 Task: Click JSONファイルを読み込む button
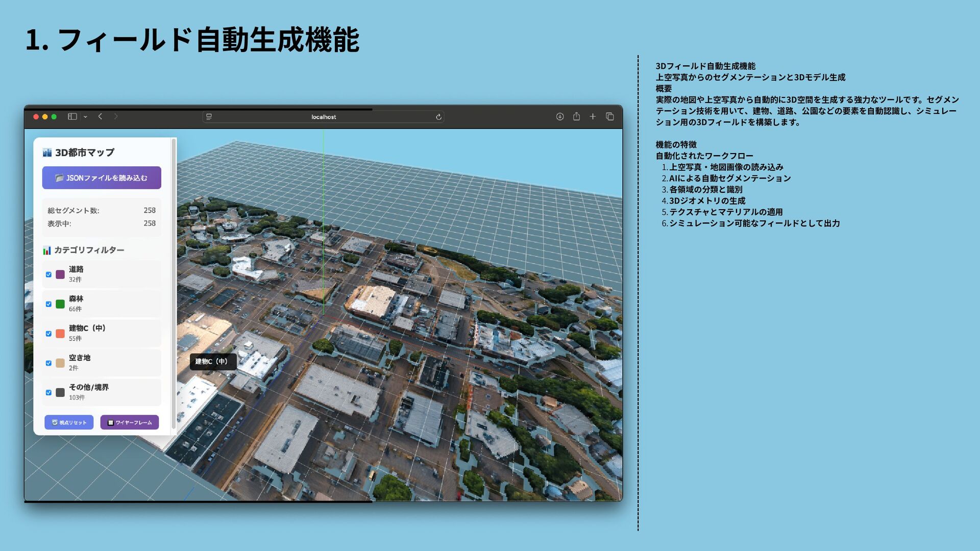click(x=102, y=178)
